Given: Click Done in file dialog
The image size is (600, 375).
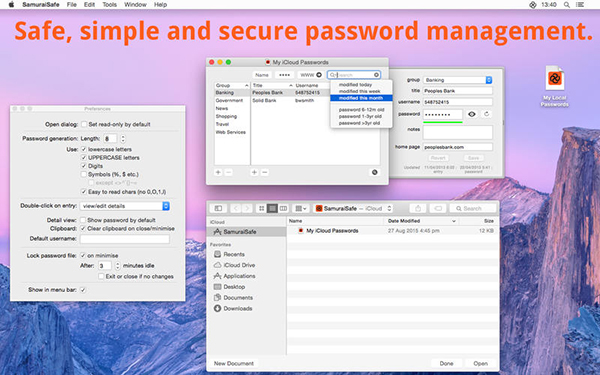Looking at the screenshot, I should pyautogui.click(x=446, y=363).
